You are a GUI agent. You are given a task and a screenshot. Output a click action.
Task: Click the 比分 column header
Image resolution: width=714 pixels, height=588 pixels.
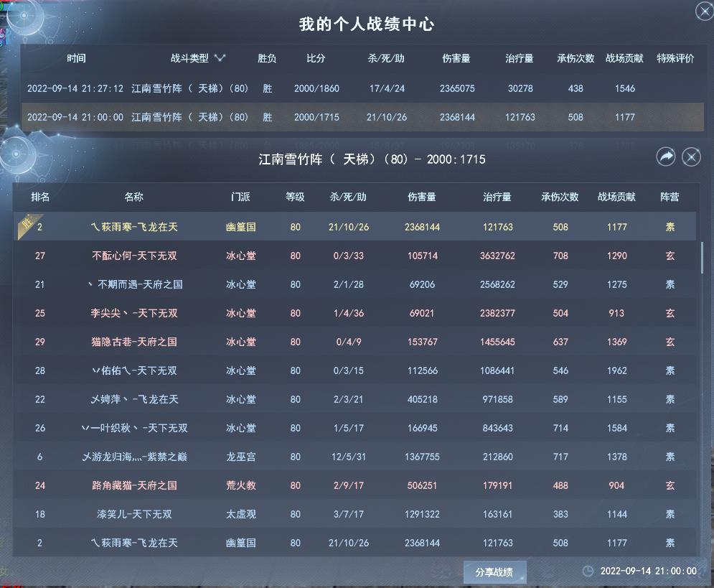pyautogui.click(x=316, y=58)
